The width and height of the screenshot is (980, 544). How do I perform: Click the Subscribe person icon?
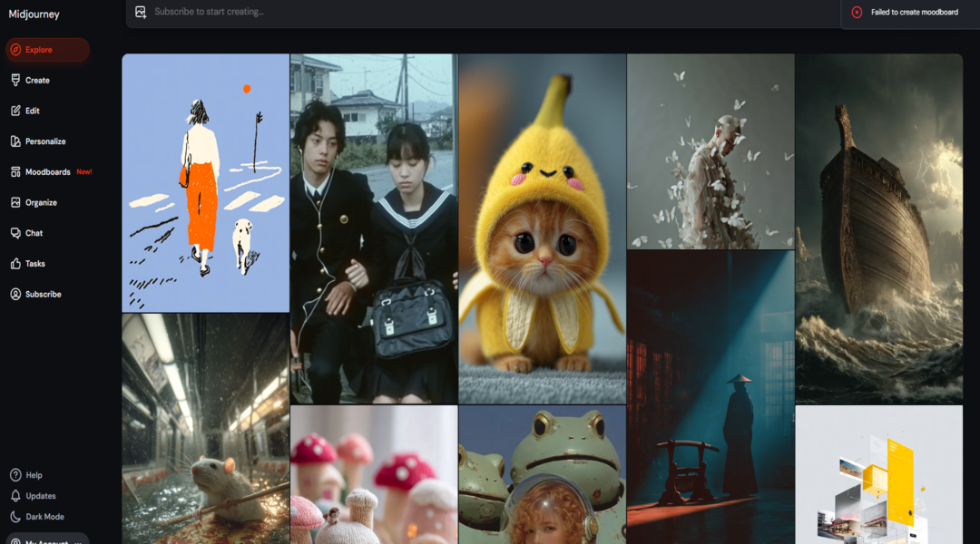pos(15,294)
